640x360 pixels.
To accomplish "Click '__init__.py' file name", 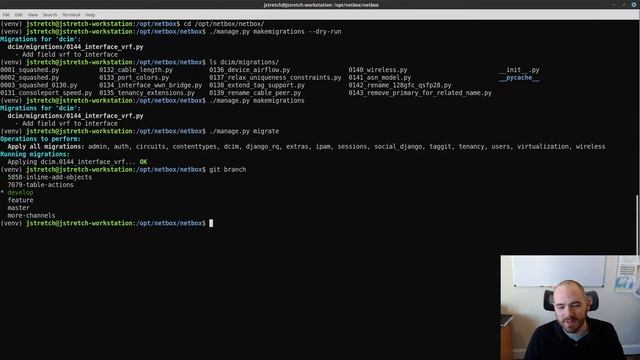I will pos(519,70).
